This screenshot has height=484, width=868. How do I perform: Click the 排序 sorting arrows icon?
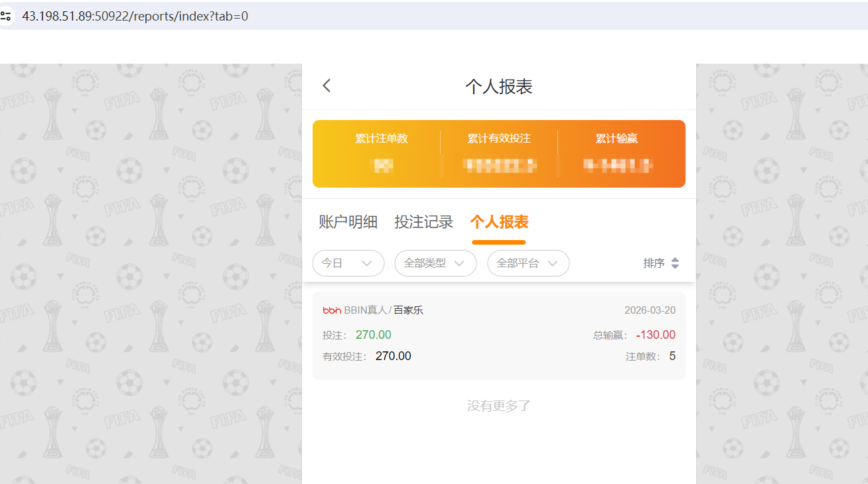676,263
